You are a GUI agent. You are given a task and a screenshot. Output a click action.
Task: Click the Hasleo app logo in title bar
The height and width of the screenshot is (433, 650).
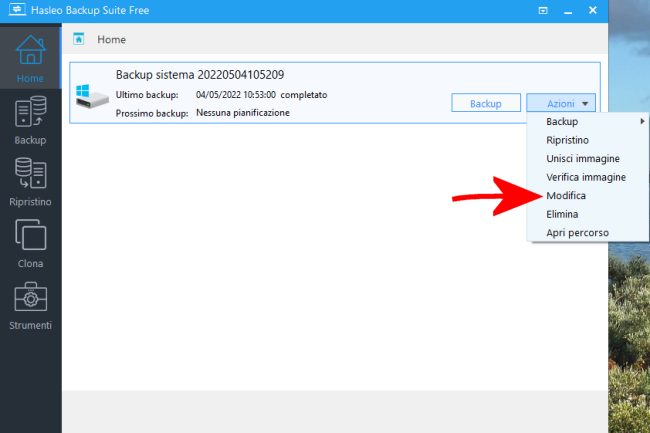17,9
